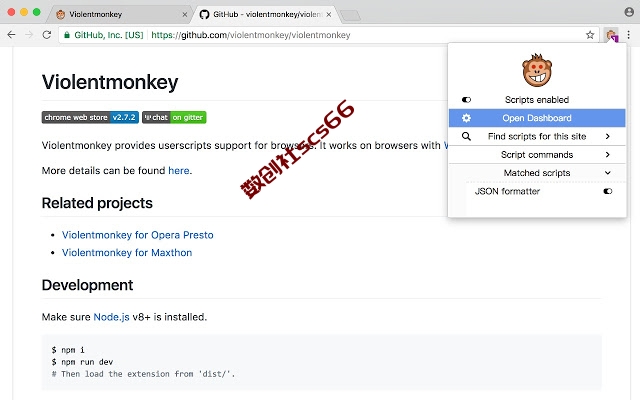The width and height of the screenshot is (640, 400).
Task: Select Find scripts for this site
Action: tap(537, 136)
